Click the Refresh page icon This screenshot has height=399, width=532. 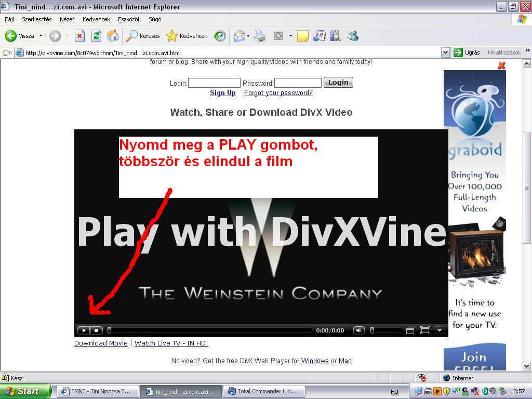point(96,36)
